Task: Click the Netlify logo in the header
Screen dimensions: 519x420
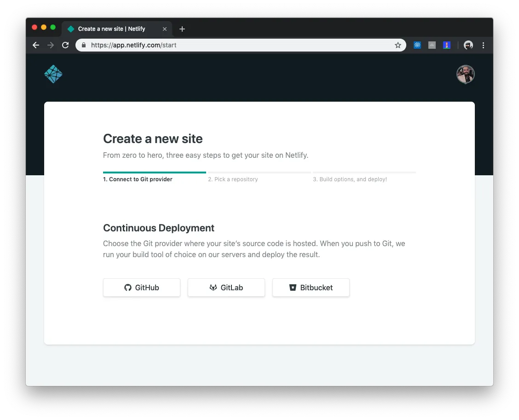Action: click(53, 74)
